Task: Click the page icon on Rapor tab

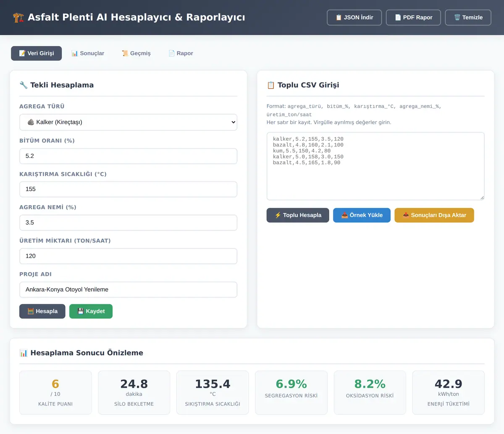Action: [x=171, y=53]
